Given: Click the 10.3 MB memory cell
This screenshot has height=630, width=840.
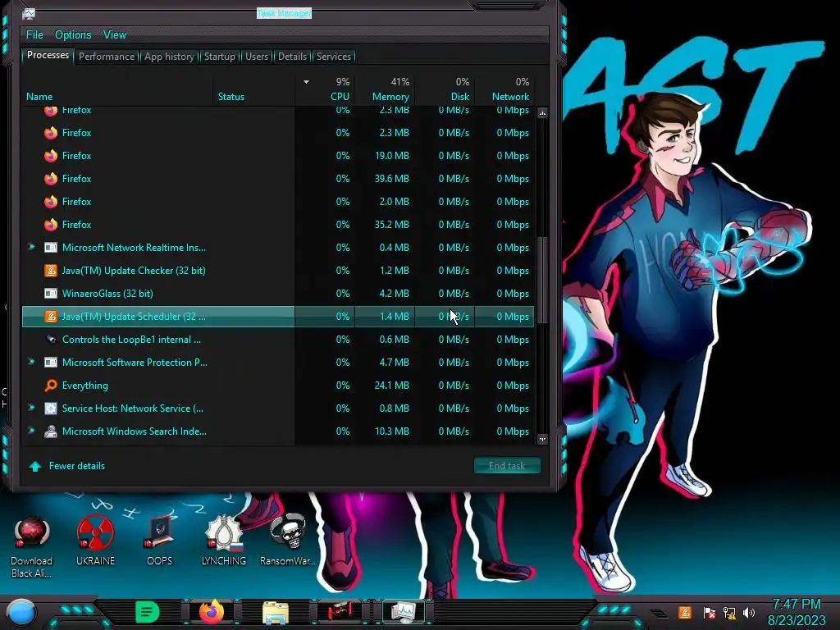Looking at the screenshot, I should coord(391,431).
